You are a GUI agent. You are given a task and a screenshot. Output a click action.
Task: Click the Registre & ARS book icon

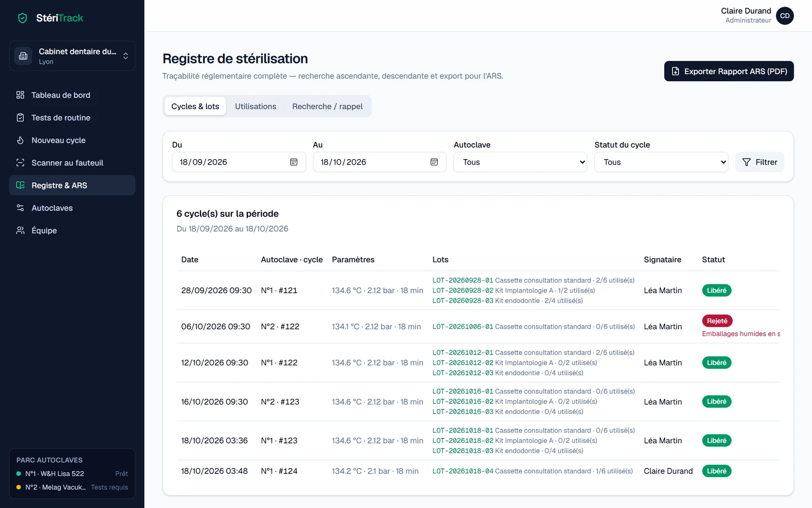point(20,185)
